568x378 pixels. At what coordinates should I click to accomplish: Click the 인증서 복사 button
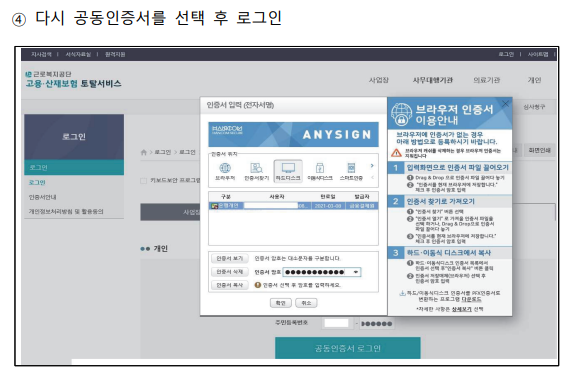click(x=230, y=285)
